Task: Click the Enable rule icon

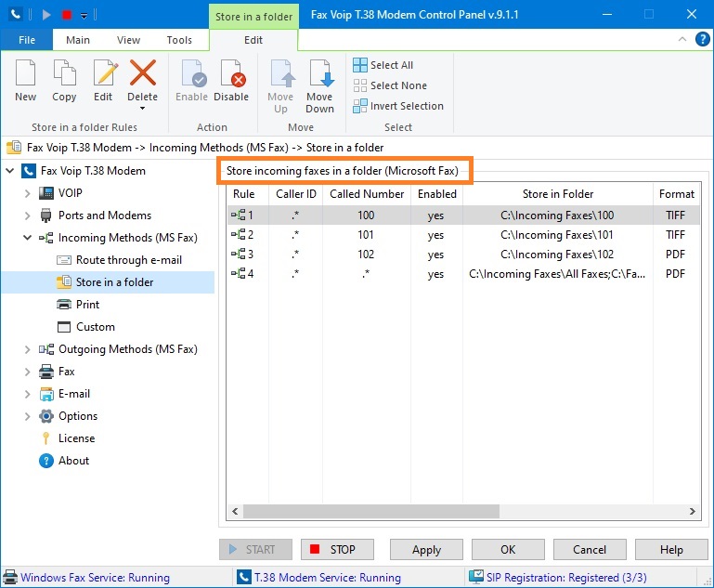Action: click(193, 72)
